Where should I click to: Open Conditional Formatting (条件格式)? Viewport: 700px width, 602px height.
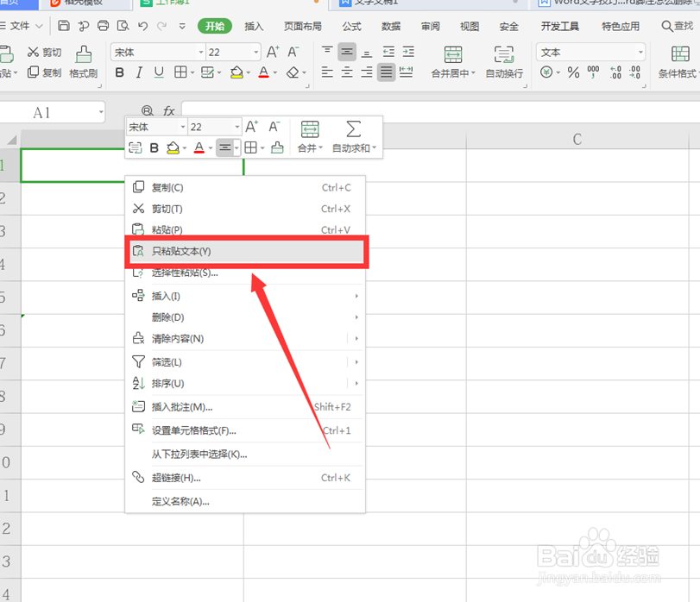(678, 61)
